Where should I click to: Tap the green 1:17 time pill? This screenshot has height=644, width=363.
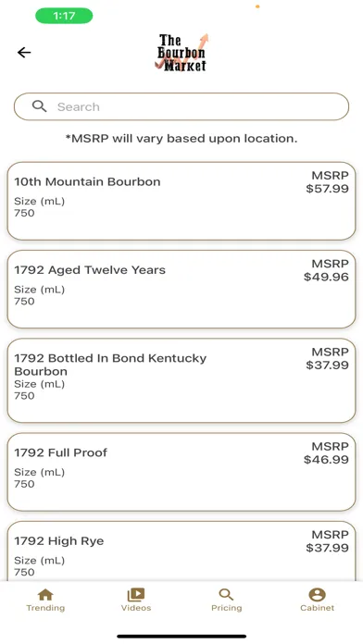[64, 16]
